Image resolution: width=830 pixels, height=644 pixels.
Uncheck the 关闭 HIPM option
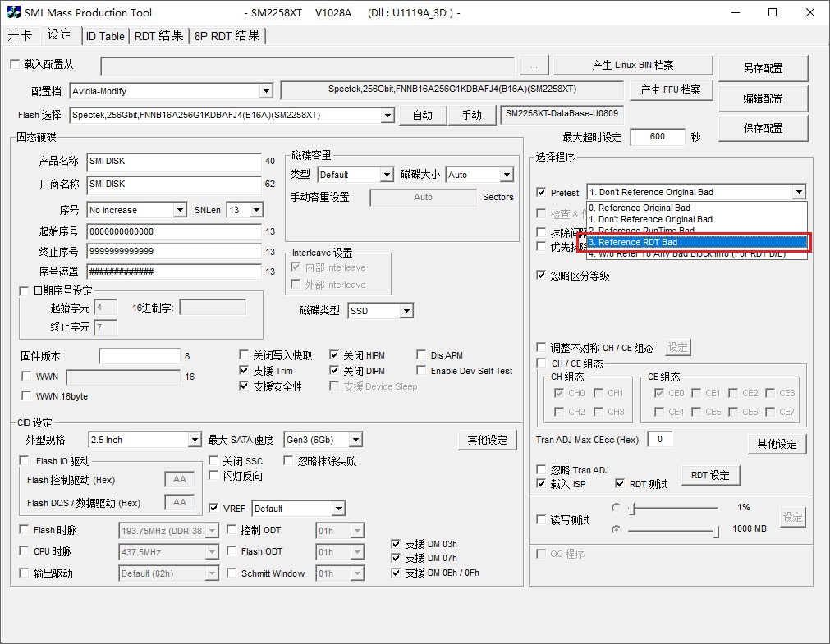(335, 355)
